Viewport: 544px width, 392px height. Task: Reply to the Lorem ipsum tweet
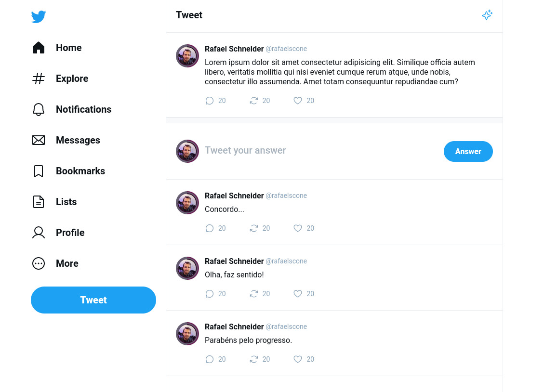point(210,101)
